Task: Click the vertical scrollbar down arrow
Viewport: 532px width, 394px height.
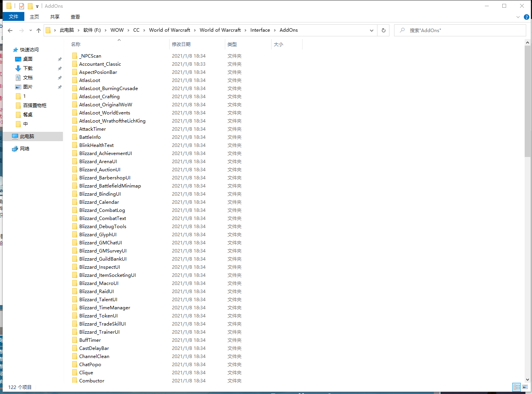Action: pos(527,380)
